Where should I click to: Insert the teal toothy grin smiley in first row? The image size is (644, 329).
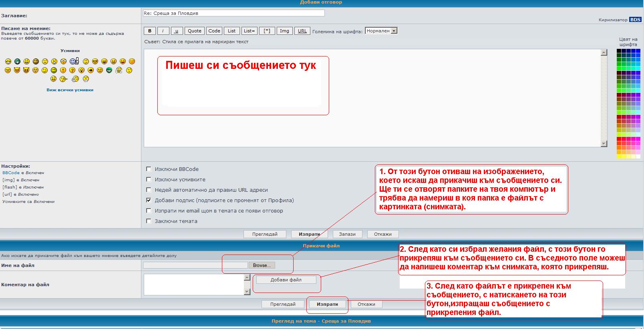(17, 61)
